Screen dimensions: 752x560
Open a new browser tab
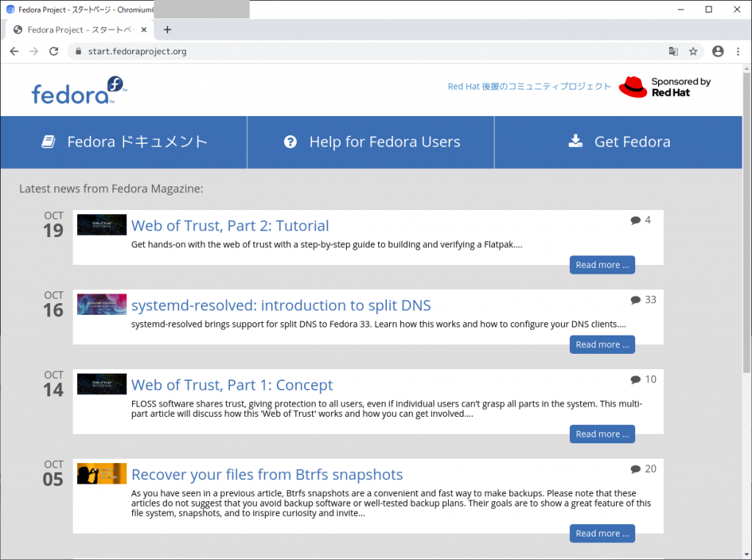coord(167,30)
